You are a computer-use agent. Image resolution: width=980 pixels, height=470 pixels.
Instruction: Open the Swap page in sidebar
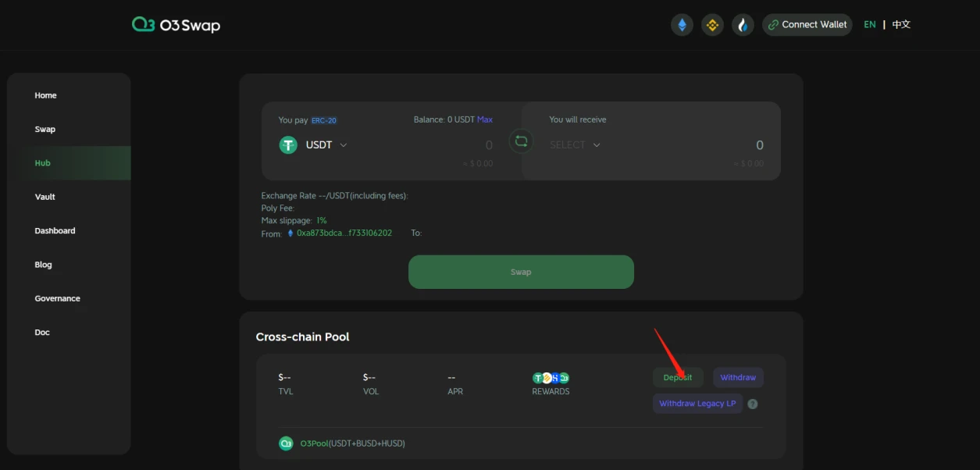click(x=45, y=130)
